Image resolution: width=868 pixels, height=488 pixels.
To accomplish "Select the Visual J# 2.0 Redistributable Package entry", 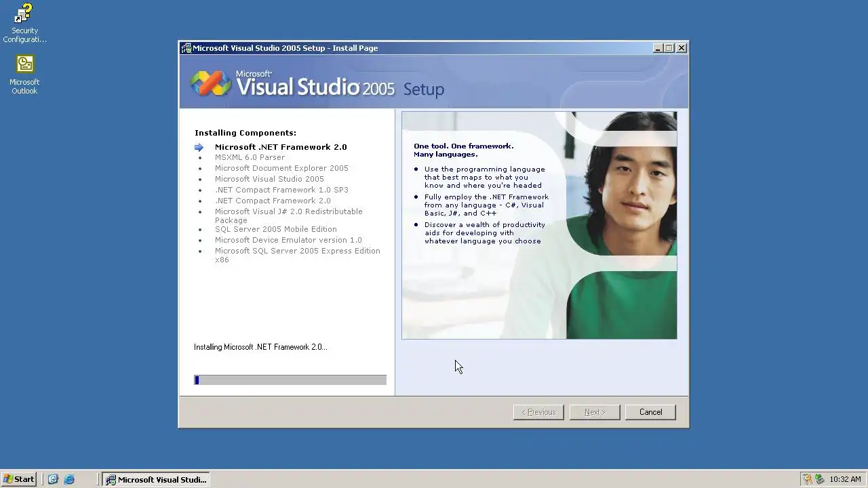I will 289,216.
